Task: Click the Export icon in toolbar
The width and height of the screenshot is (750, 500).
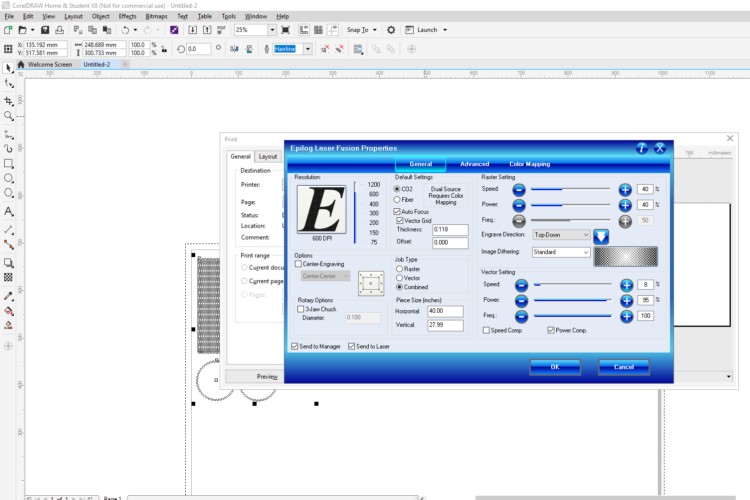Action: coord(207,30)
